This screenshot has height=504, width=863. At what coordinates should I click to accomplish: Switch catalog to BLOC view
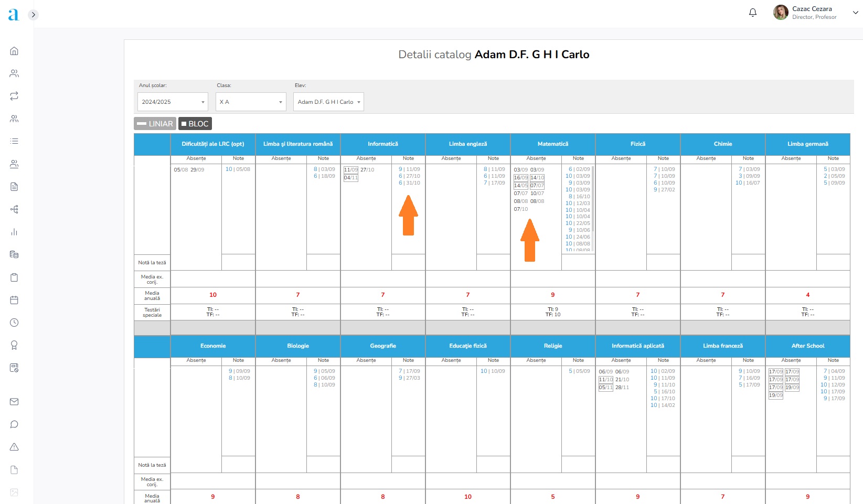[x=195, y=124]
